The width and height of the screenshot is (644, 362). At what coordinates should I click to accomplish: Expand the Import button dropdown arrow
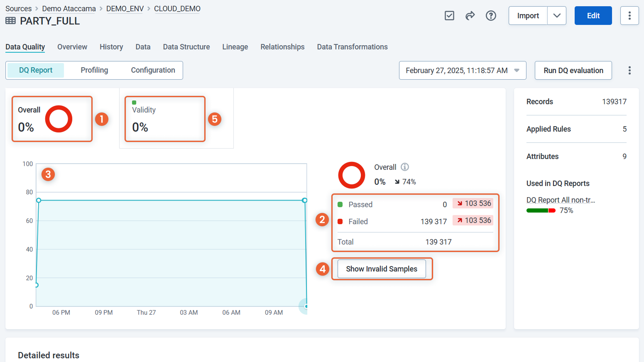pos(557,16)
